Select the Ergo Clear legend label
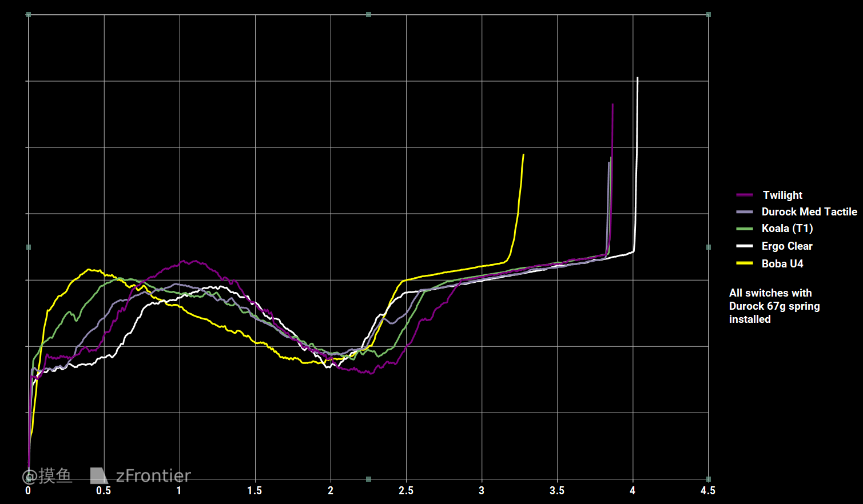 click(787, 246)
